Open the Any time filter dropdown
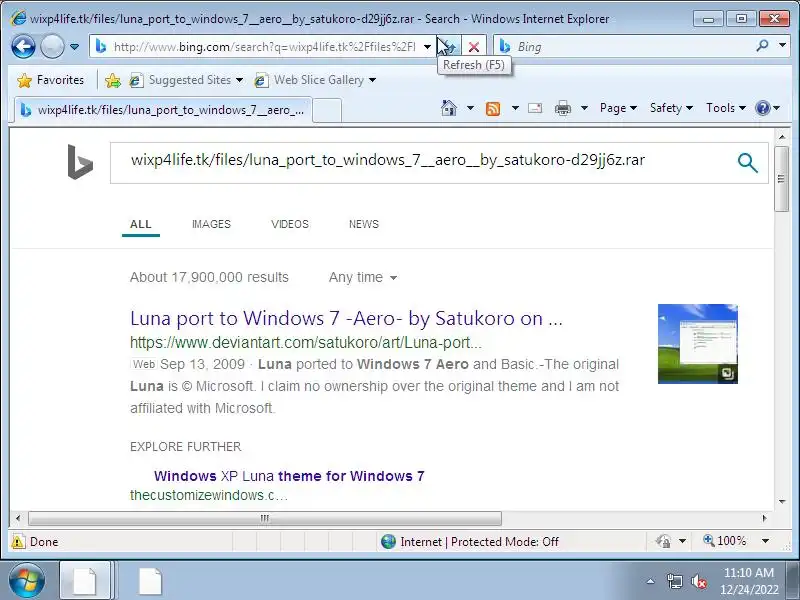Screen dimensions: 800x600 363,278
